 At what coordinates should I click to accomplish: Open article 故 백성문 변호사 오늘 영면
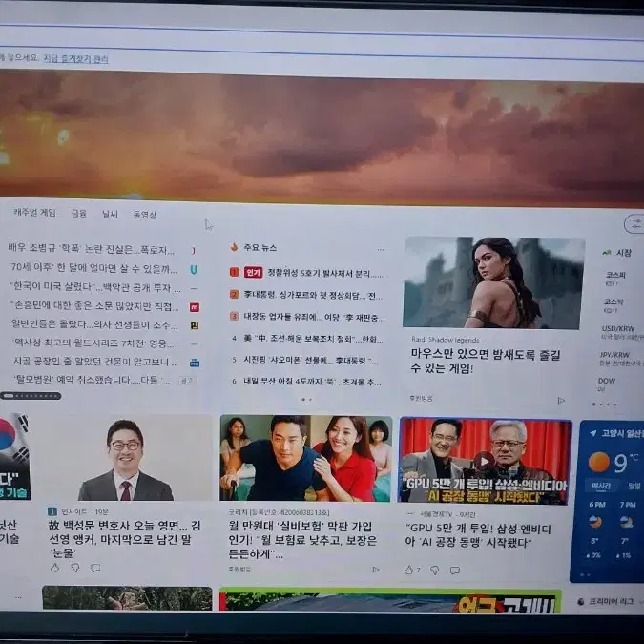tap(124, 539)
